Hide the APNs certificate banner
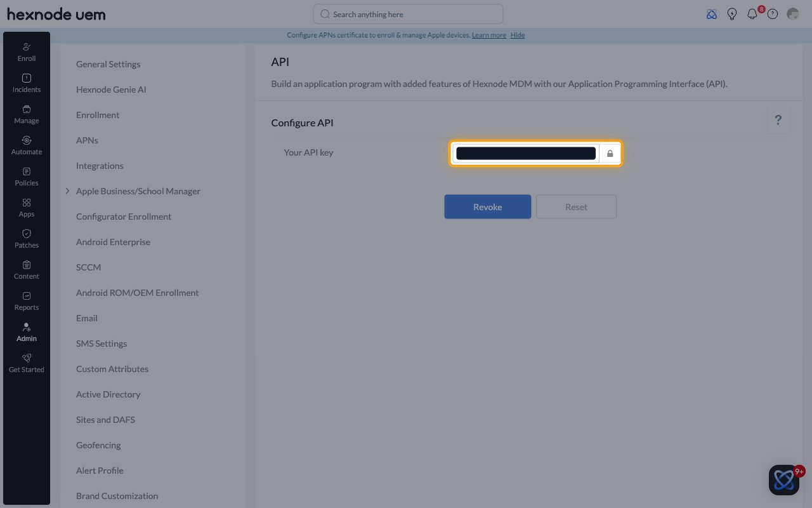The width and height of the screenshot is (812, 508). coord(518,35)
